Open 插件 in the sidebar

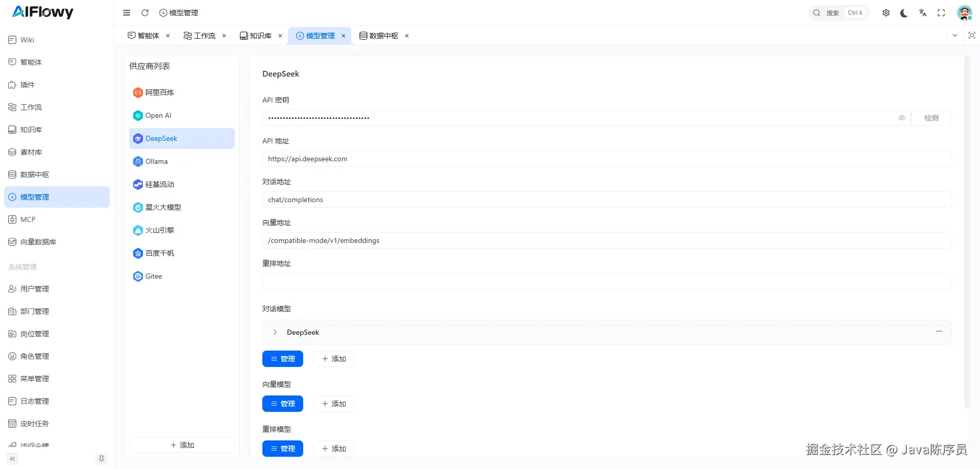[57, 85]
